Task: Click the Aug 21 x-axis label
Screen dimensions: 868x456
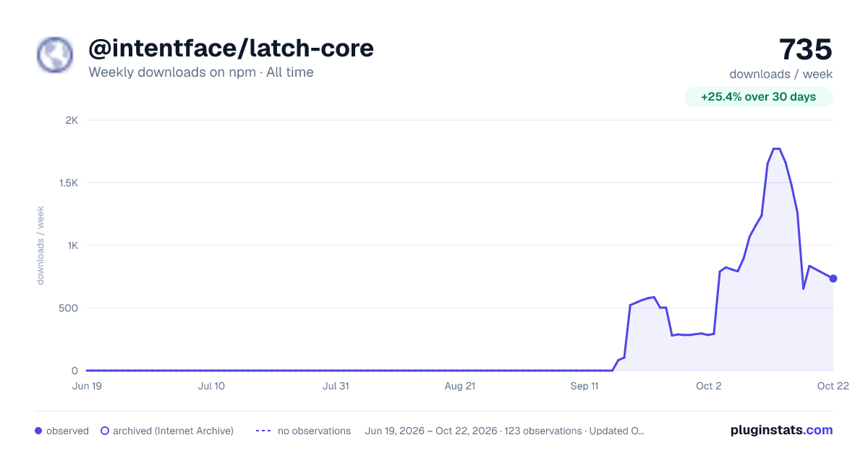Action: click(x=460, y=386)
